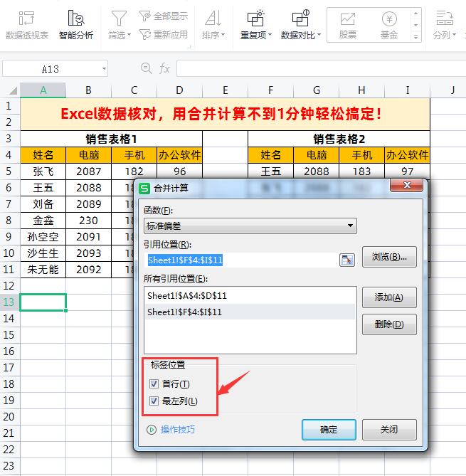The height and width of the screenshot is (476, 466).
Task: Select column A header
Action: (43, 90)
